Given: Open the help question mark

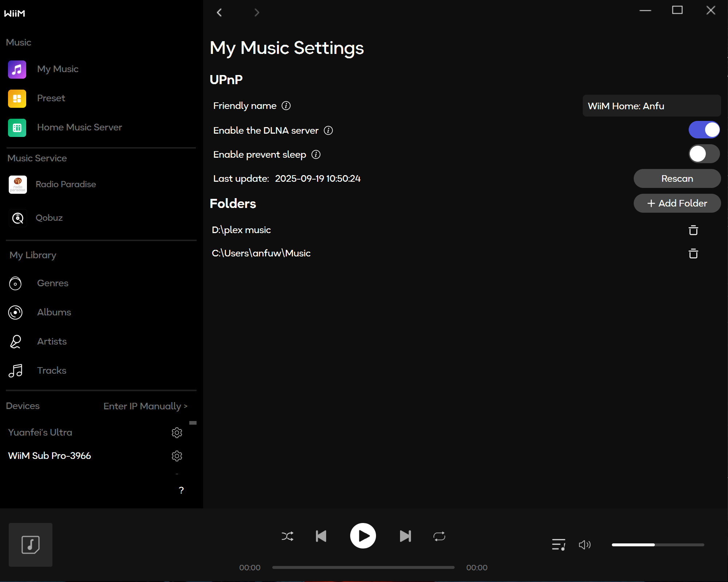Looking at the screenshot, I should coord(181,490).
